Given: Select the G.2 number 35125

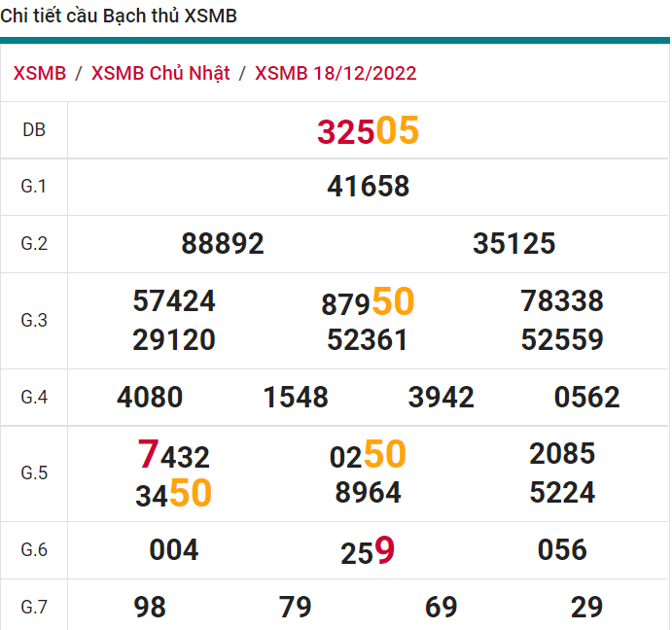Looking at the screenshot, I should [x=513, y=244].
